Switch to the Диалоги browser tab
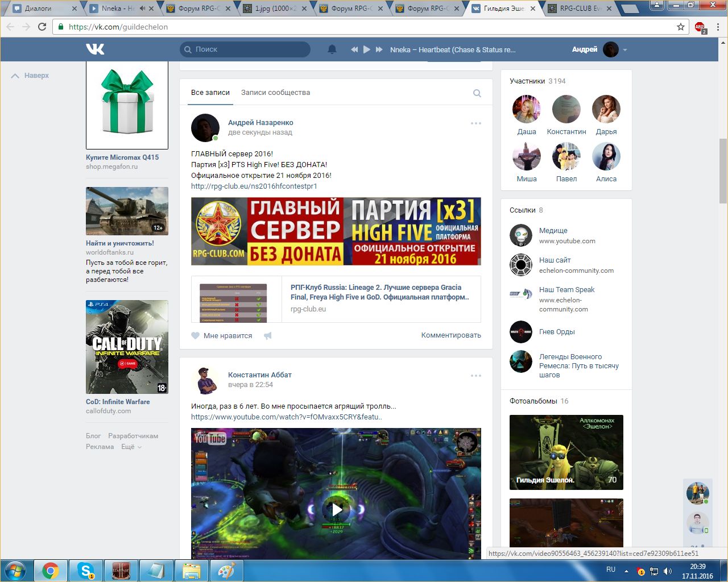The image size is (728, 582). click(x=44, y=9)
